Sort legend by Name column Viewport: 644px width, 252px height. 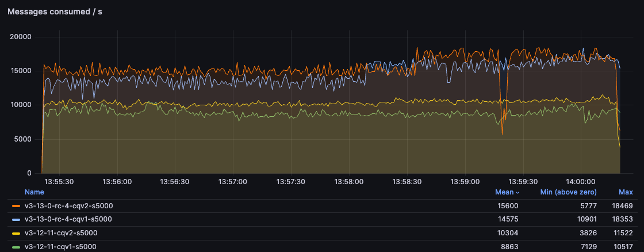pyautogui.click(x=34, y=192)
